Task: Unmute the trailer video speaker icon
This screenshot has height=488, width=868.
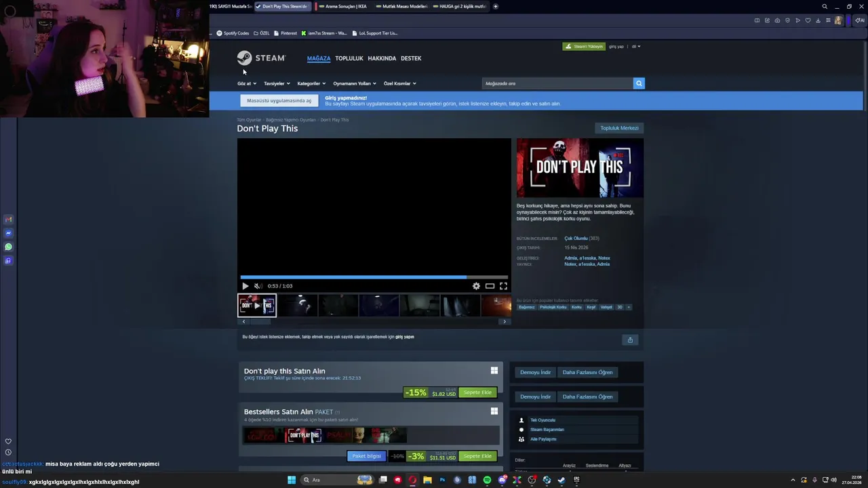Action: click(258, 286)
